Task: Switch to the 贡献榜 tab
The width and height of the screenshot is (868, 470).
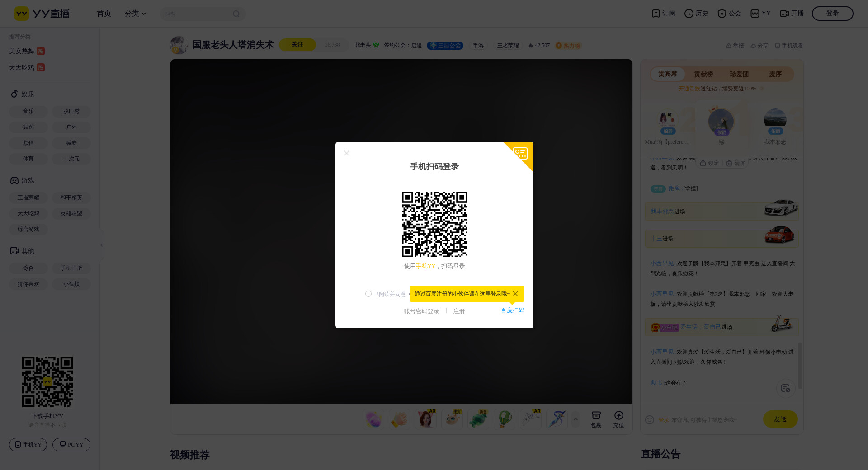Action: coord(703,74)
